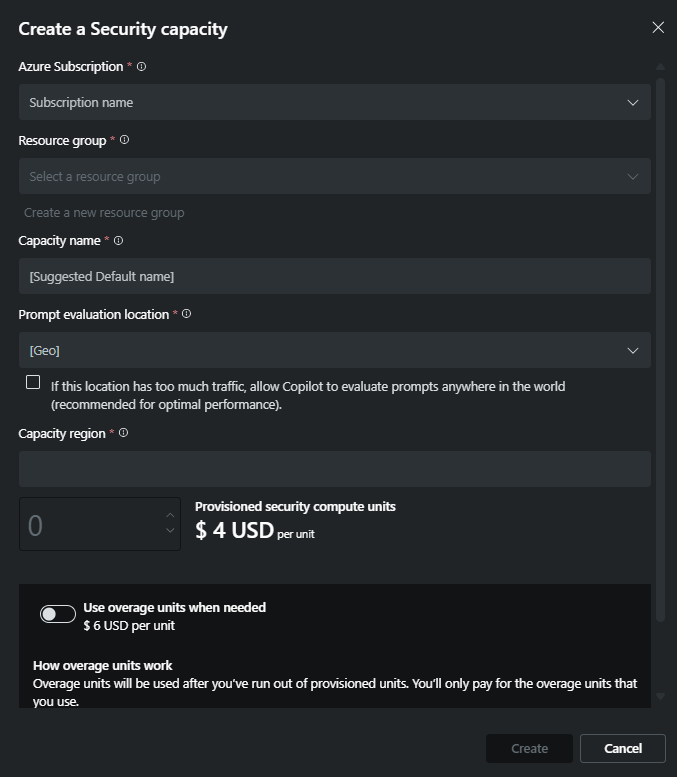Click the Create button
This screenshot has width=677, height=777.
[x=529, y=748]
